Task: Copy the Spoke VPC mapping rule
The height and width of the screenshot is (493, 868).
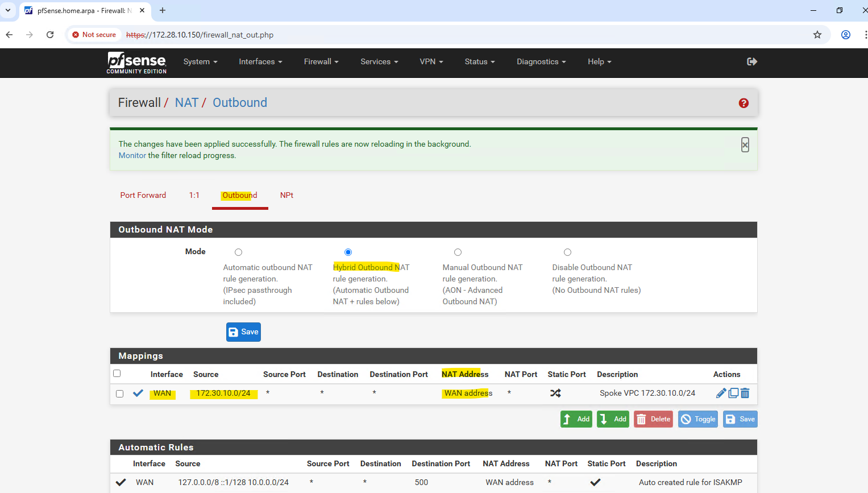Action: click(x=733, y=393)
